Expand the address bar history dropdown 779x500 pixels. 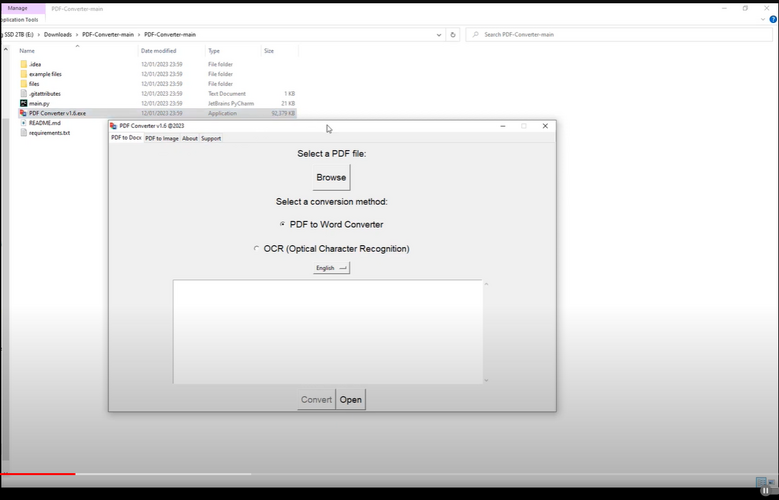(x=439, y=35)
